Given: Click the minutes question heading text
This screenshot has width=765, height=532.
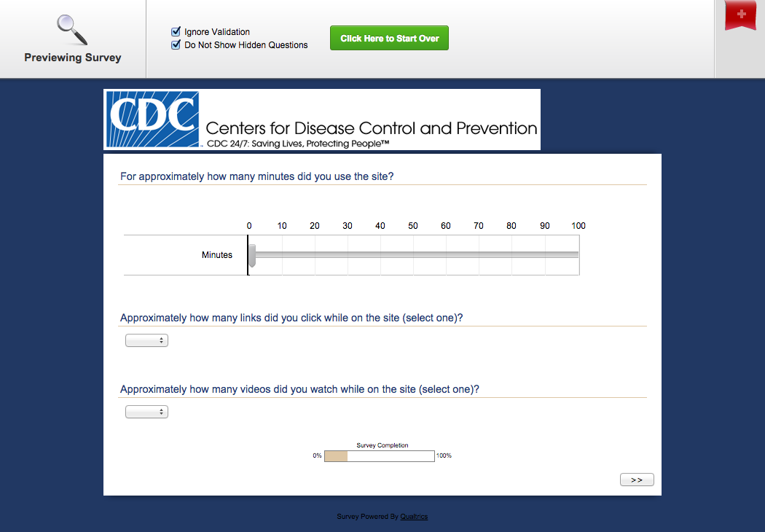Looking at the screenshot, I should tap(256, 176).
